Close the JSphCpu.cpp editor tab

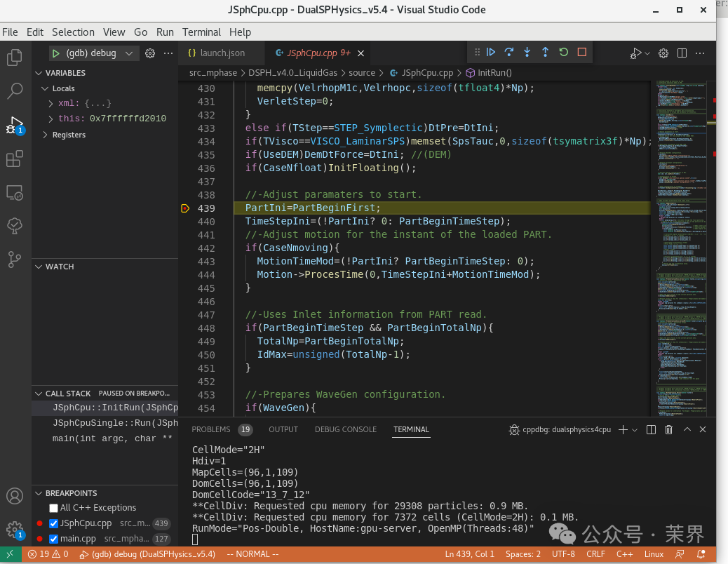point(360,53)
